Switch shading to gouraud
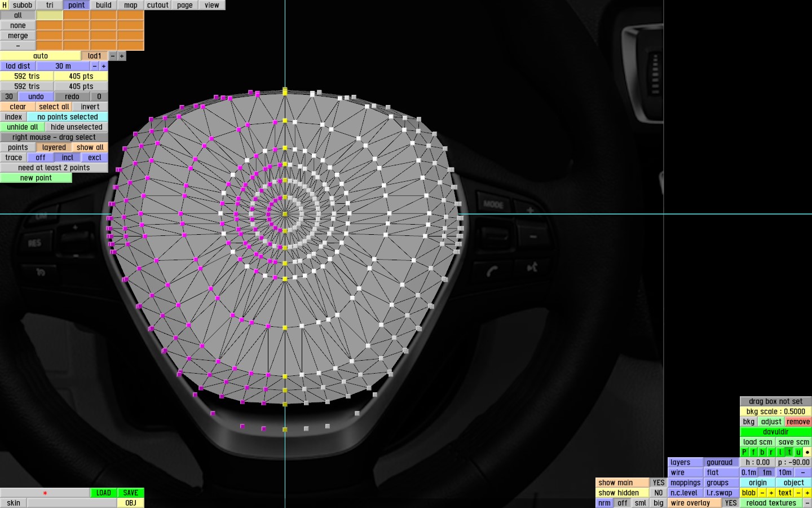Viewport: 812px width, 508px height. click(x=722, y=462)
